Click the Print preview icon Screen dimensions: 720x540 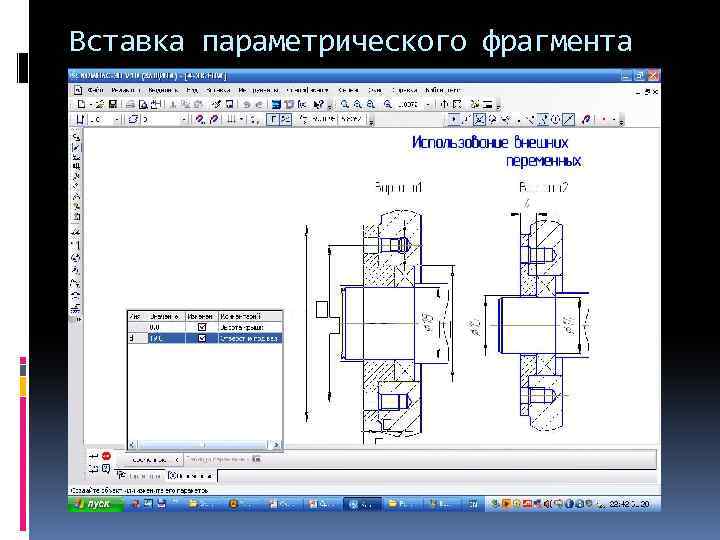143,104
